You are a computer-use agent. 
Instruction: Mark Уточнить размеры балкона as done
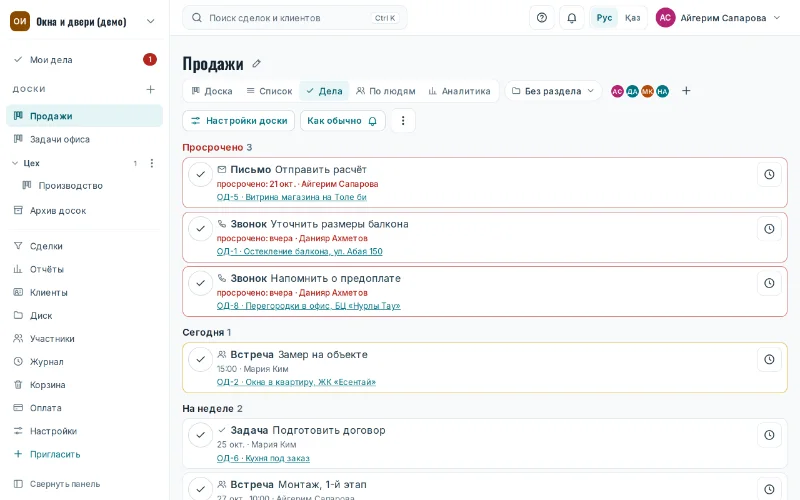pos(201,229)
